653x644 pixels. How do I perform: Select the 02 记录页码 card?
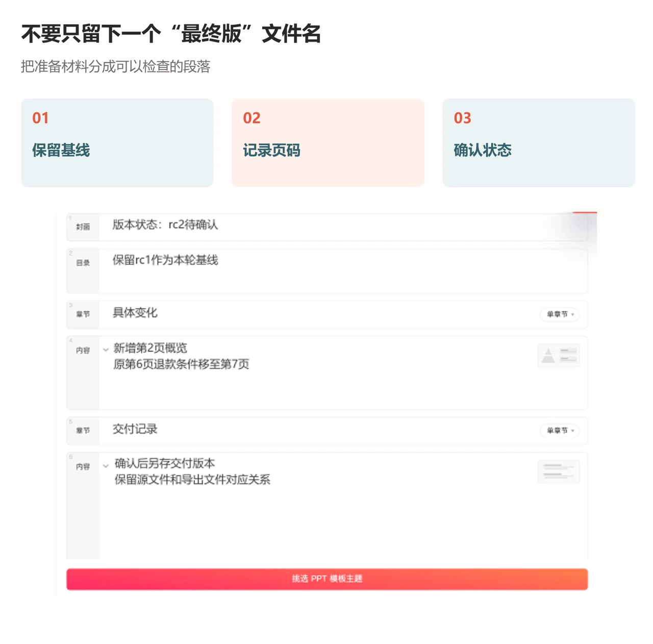(x=328, y=143)
